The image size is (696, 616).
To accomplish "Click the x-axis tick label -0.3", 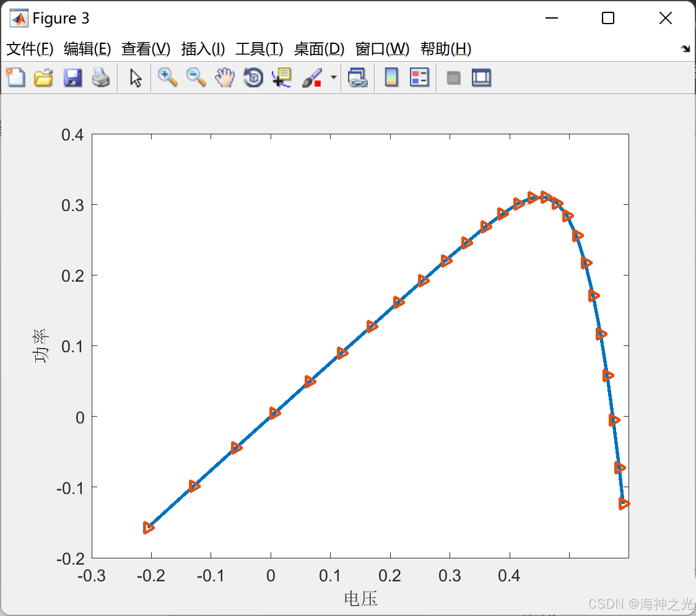I will click(92, 576).
